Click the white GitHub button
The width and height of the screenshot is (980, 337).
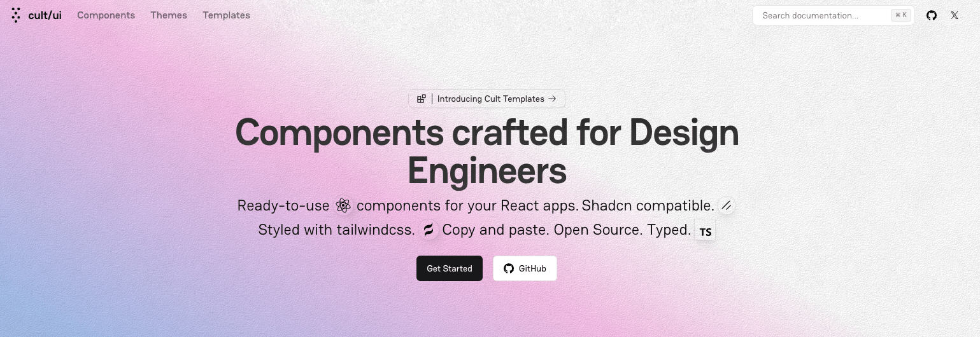[525, 268]
